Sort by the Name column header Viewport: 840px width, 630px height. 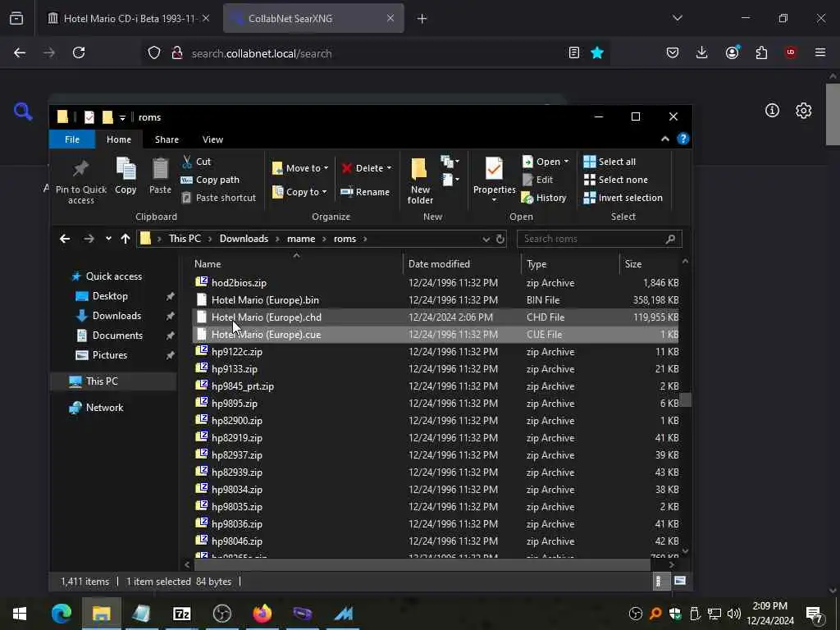coord(208,264)
